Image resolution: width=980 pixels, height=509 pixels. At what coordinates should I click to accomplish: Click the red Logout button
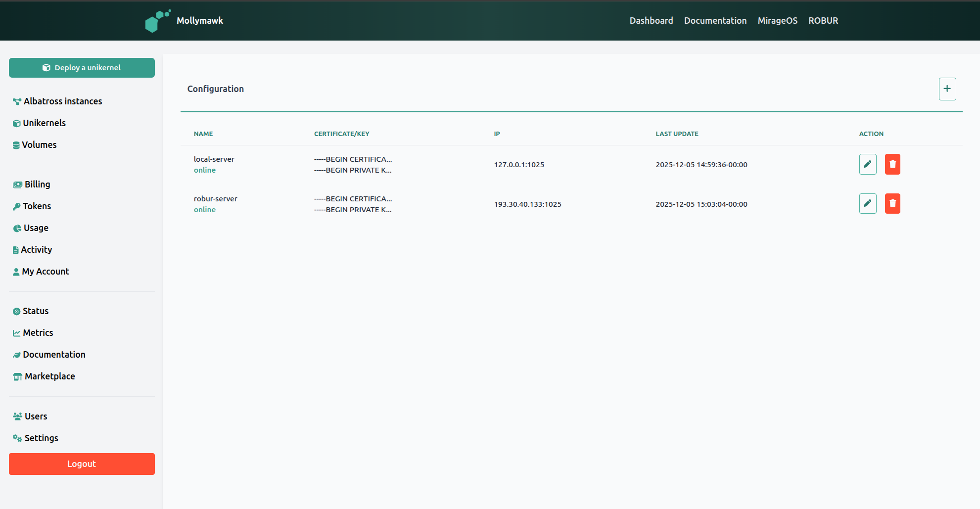click(82, 464)
